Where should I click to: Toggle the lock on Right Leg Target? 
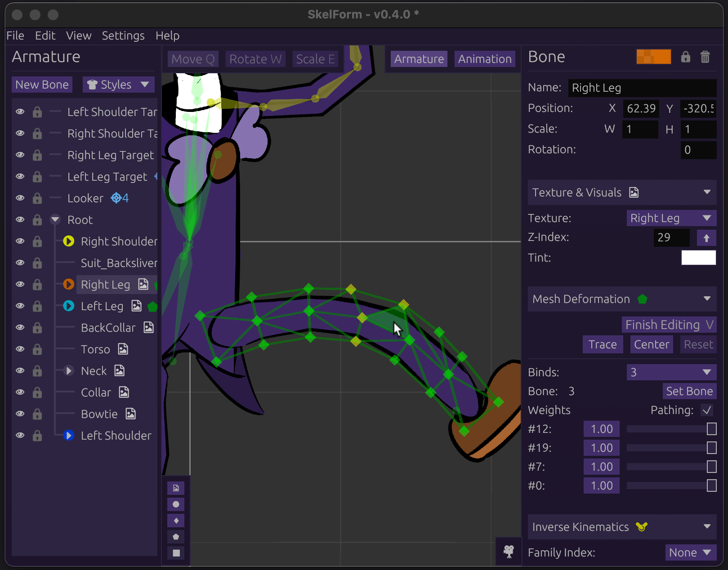click(x=37, y=155)
